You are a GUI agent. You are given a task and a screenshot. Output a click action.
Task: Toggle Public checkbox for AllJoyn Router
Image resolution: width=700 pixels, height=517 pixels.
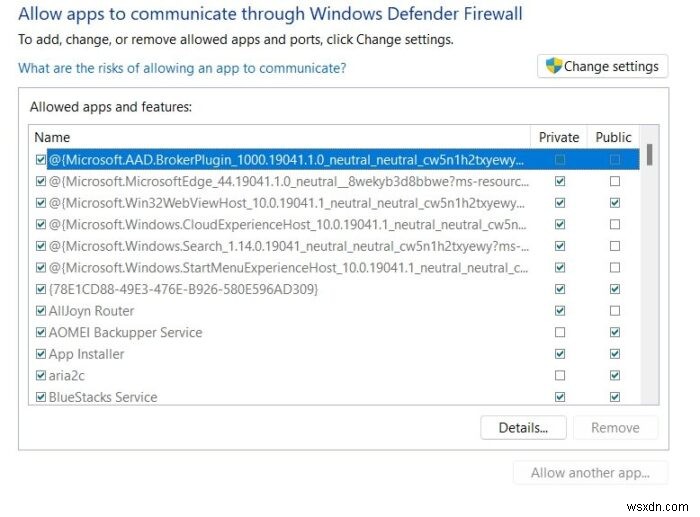click(614, 311)
